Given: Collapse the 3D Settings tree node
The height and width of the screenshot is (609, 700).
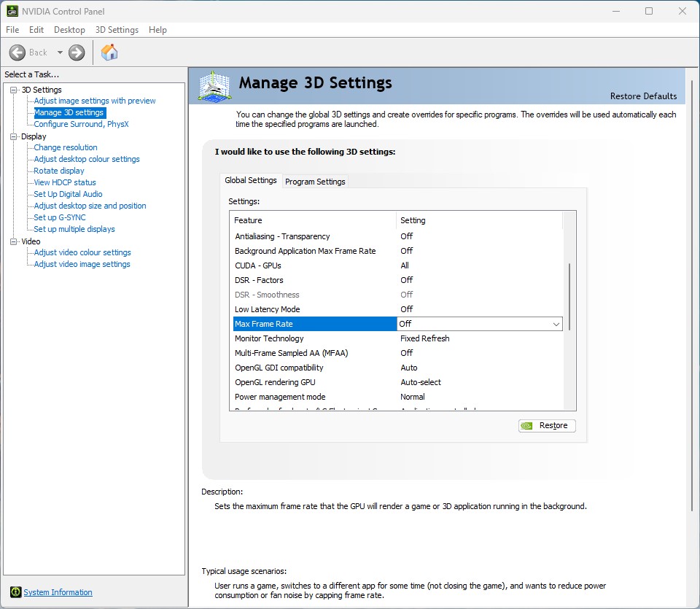Looking at the screenshot, I should 14,90.
